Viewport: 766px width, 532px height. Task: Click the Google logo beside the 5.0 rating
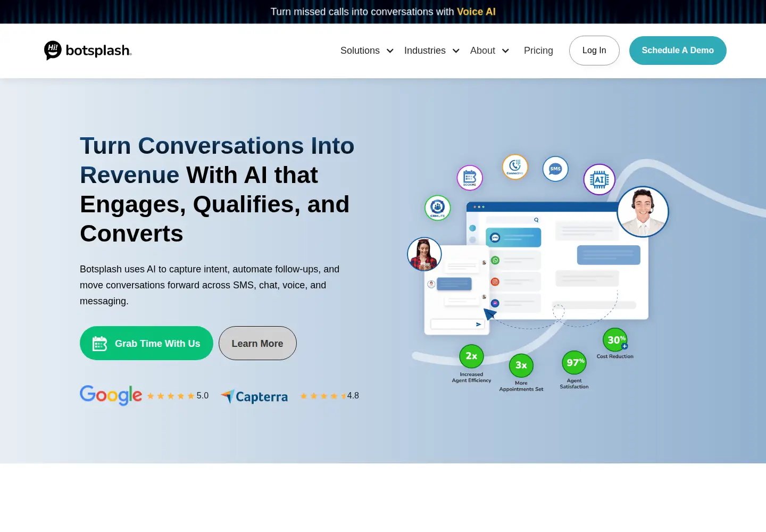coord(111,395)
